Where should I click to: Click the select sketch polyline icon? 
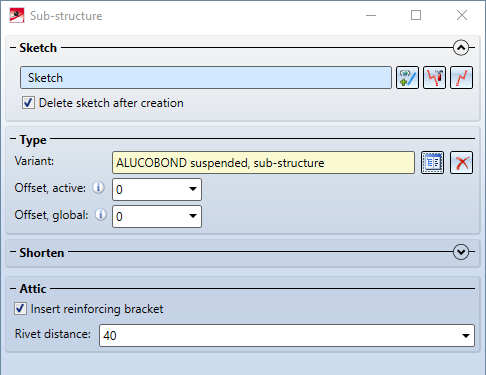(461, 78)
